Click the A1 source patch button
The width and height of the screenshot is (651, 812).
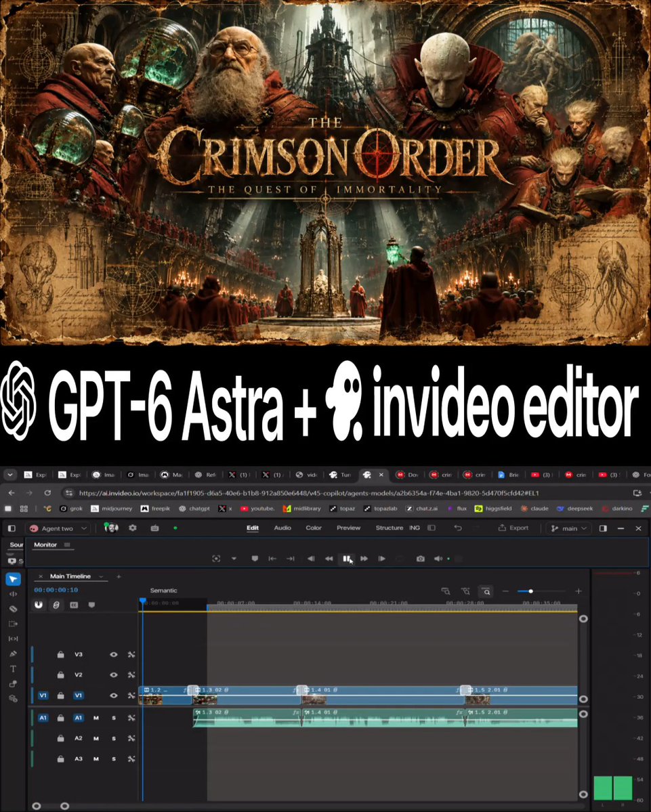(x=43, y=718)
